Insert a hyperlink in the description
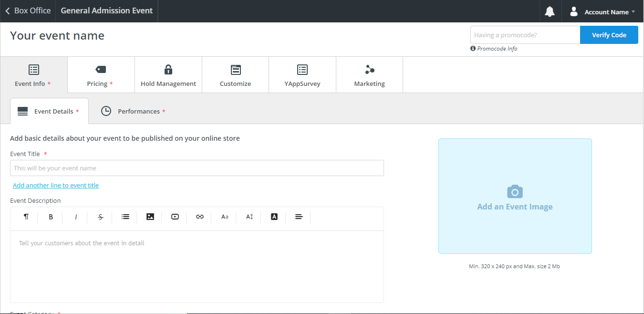Screen dimensions: 644x314 [x=200, y=217]
